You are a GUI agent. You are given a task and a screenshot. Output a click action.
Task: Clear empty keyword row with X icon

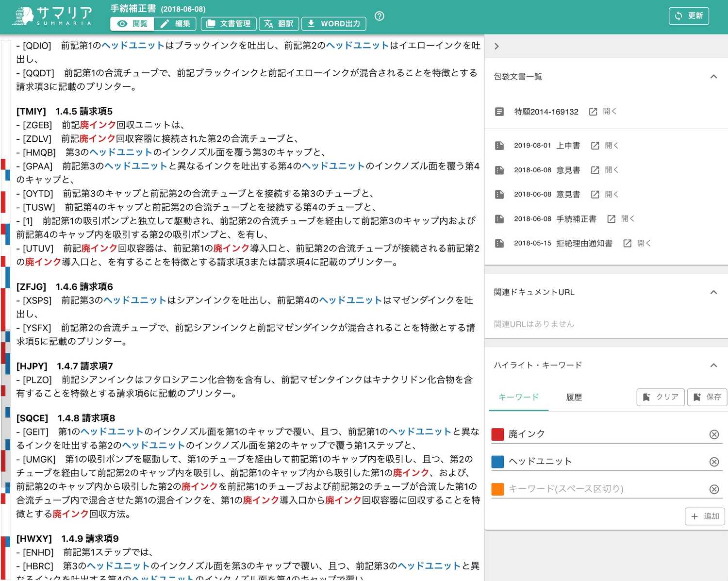point(714,489)
